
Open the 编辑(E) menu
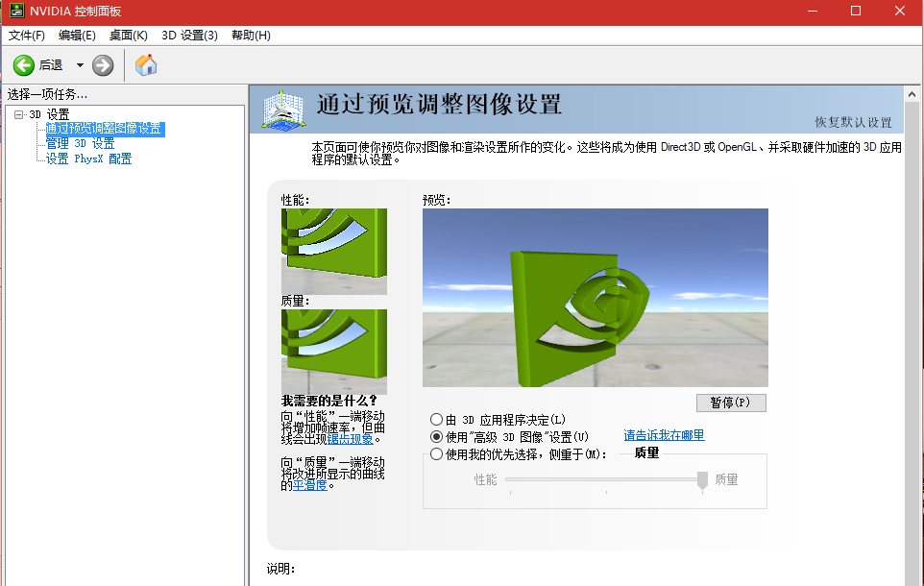pos(77,36)
